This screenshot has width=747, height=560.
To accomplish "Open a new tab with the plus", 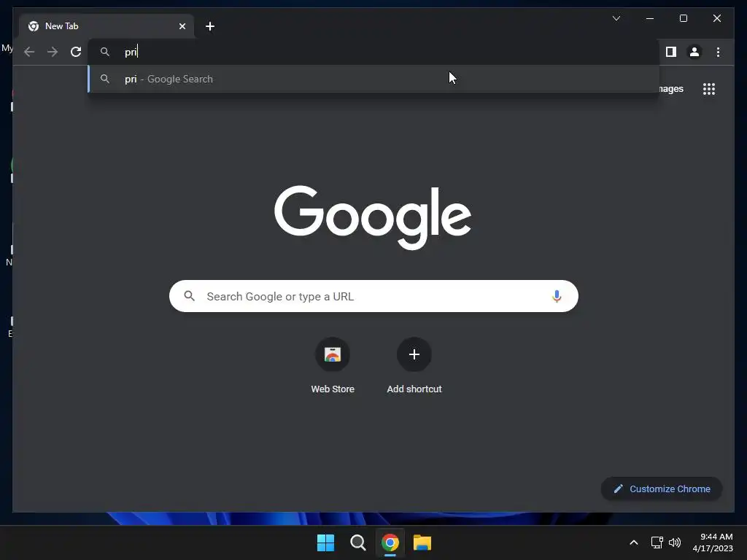I will coord(210,26).
